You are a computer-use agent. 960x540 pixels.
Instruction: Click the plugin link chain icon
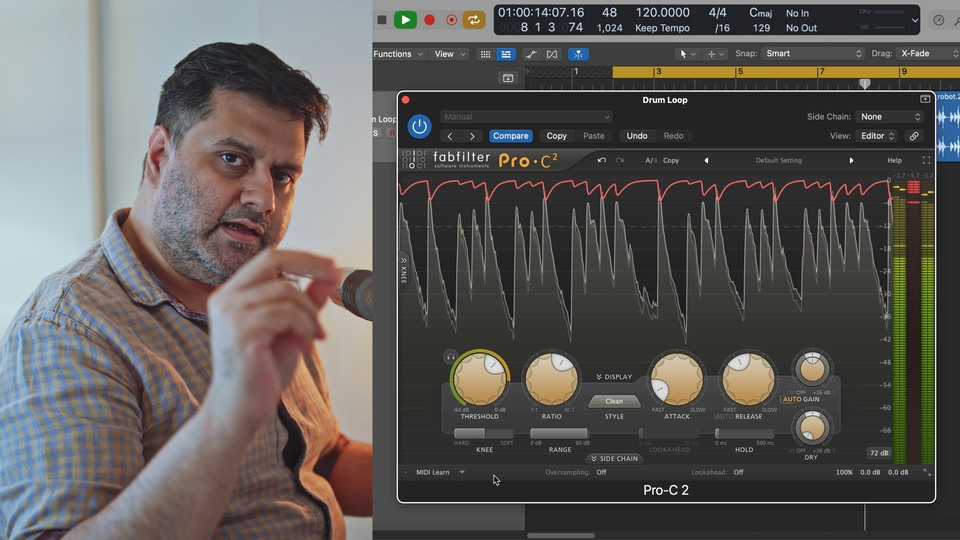pos(914,136)
